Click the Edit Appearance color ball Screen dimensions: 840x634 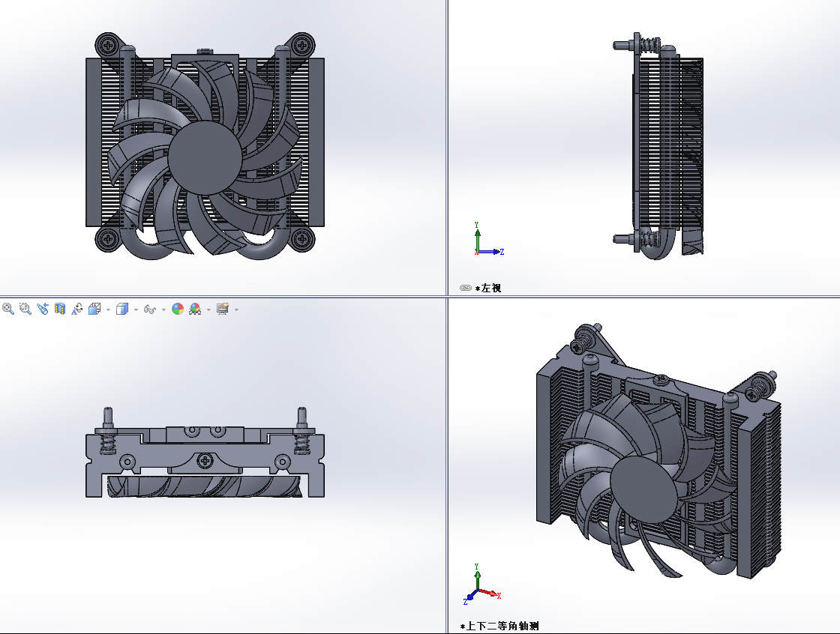(178, 309)
